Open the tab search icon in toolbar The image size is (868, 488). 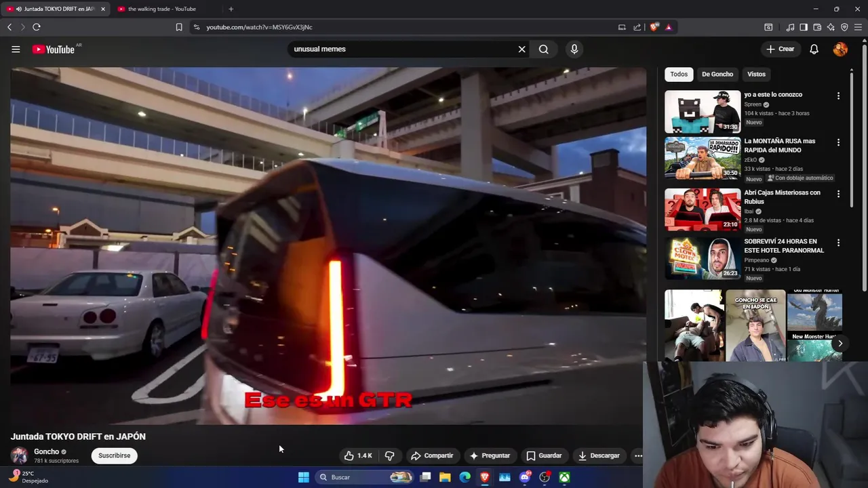pyautogui.click(x=768, y=27)
